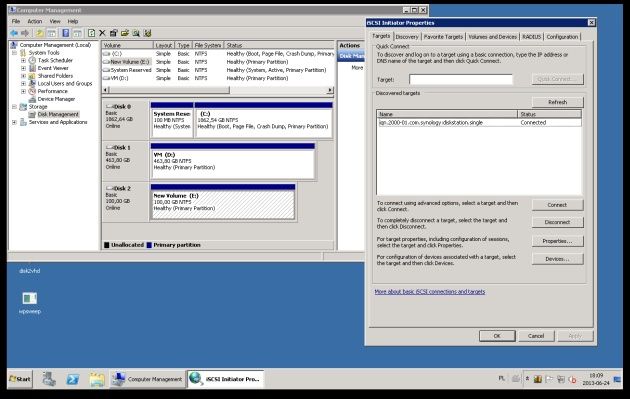The image size is (630, 399).
Task: Click the Show/Hide Action Pane toolbar icon
Action: coord(78,33)
